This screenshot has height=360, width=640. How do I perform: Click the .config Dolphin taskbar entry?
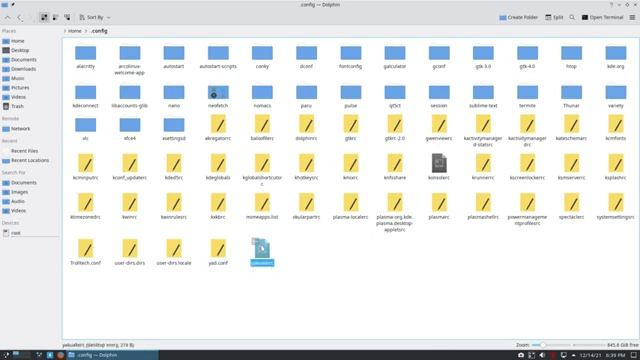(x=112, y=355)
